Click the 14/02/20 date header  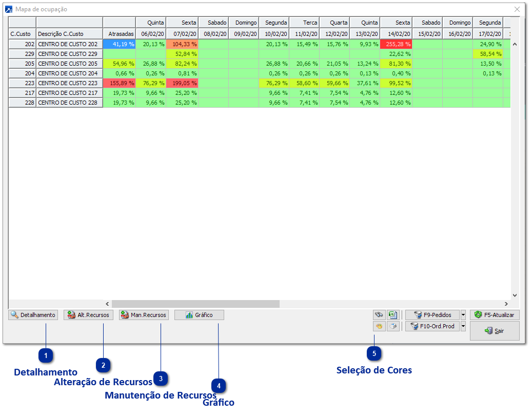(x=396, y=34)
